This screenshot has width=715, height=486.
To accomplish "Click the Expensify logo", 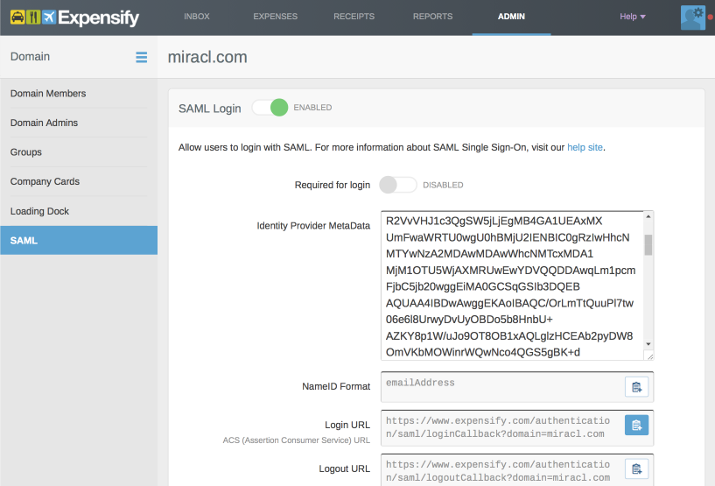I will coord(74,17).
